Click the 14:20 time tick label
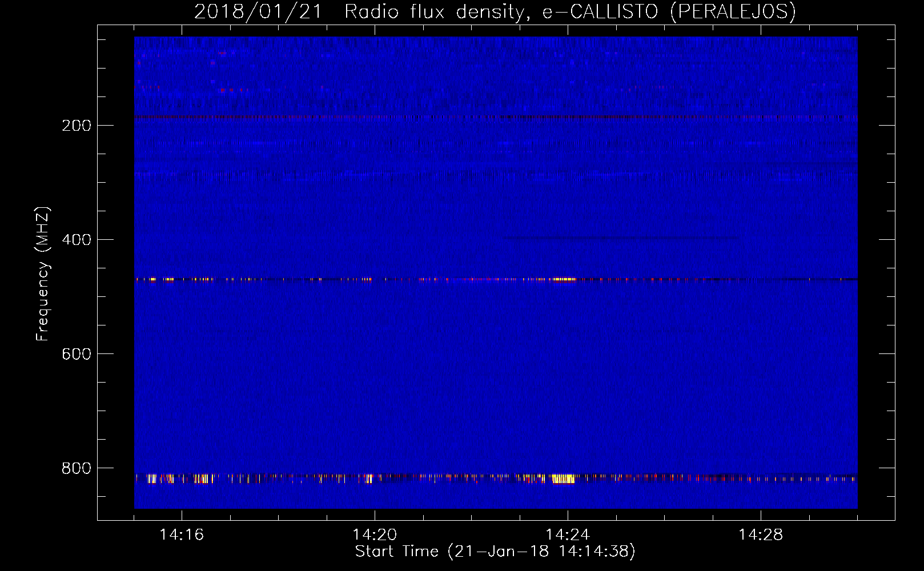The image size is (924, 571). coord(375,535)
